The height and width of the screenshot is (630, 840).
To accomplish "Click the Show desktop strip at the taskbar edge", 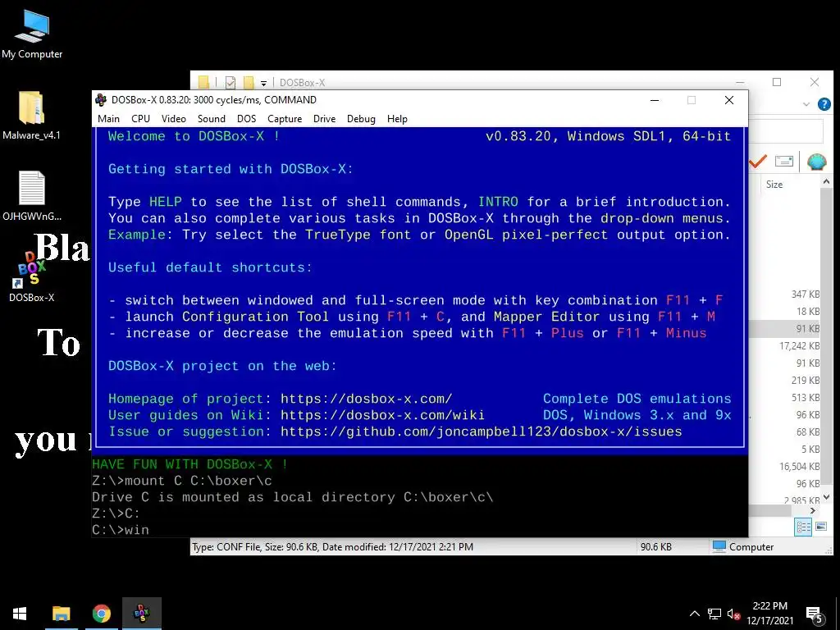I will point(838,614).
